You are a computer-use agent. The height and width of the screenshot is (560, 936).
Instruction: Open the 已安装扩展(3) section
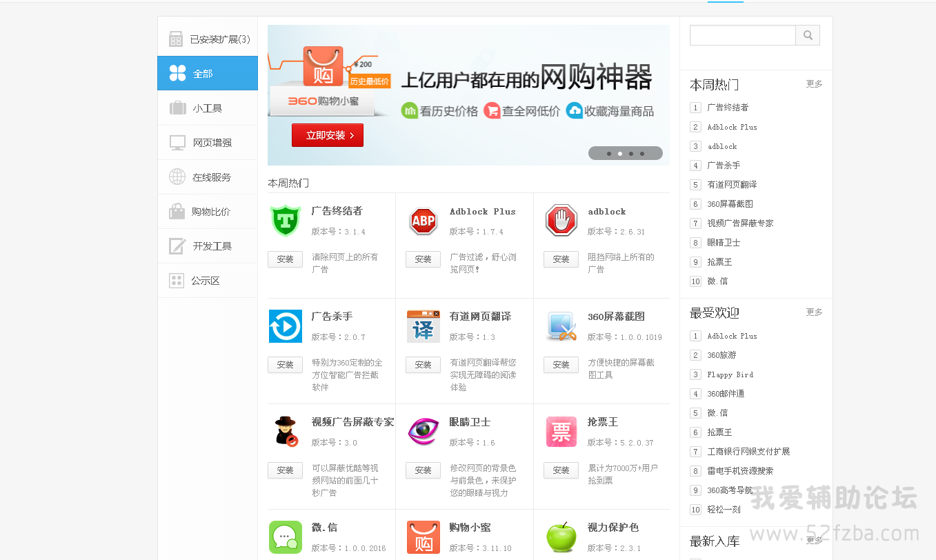(208, 39)
